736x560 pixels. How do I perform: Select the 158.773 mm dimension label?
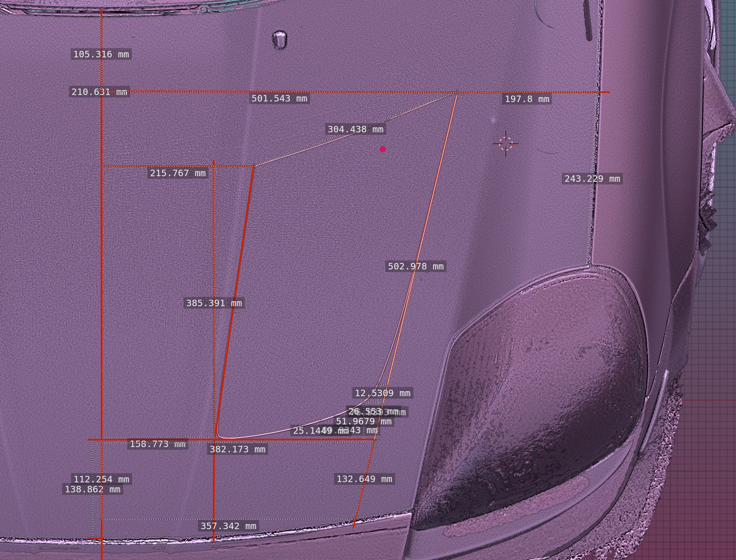(x=157, y=444)
